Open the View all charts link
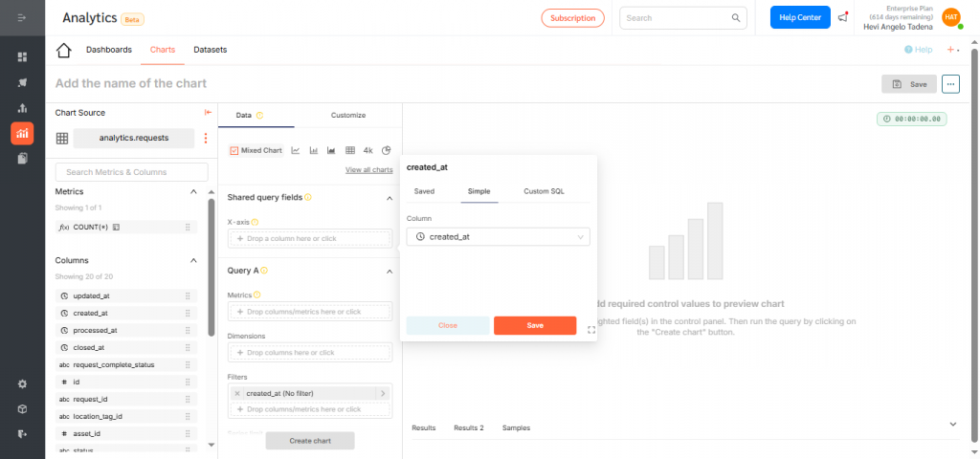Viewport: 980px width, 459px height. [368, 170]
